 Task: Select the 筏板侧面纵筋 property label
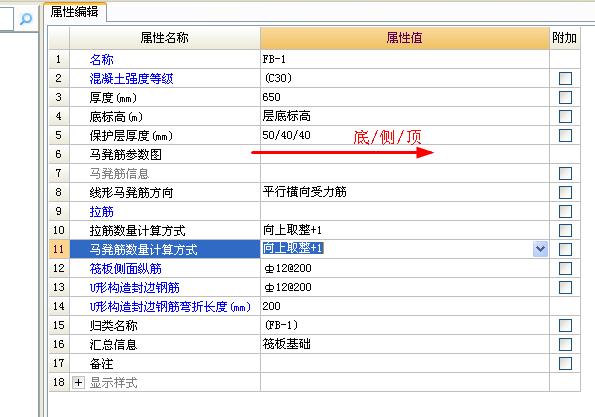click(x=126, y=269)
